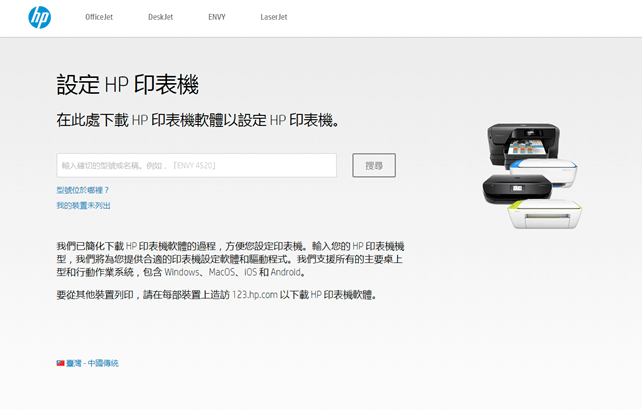Open the OfficeJet menu item

pos(99,17)
